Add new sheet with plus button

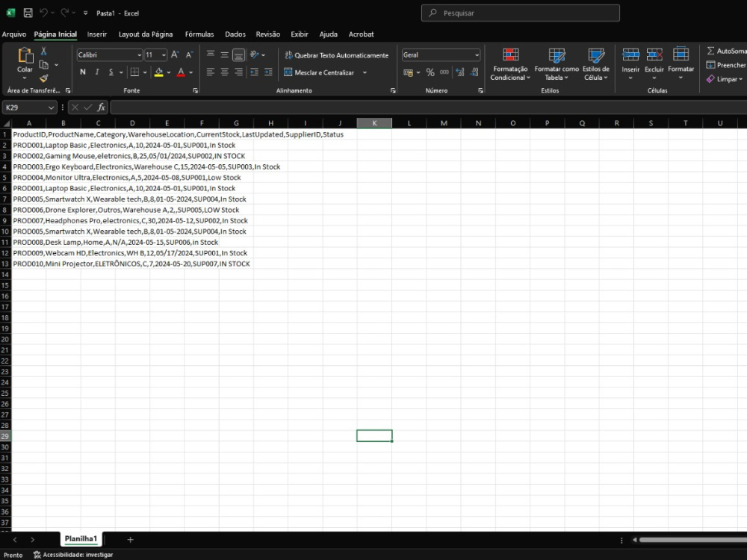coord(130,540)
